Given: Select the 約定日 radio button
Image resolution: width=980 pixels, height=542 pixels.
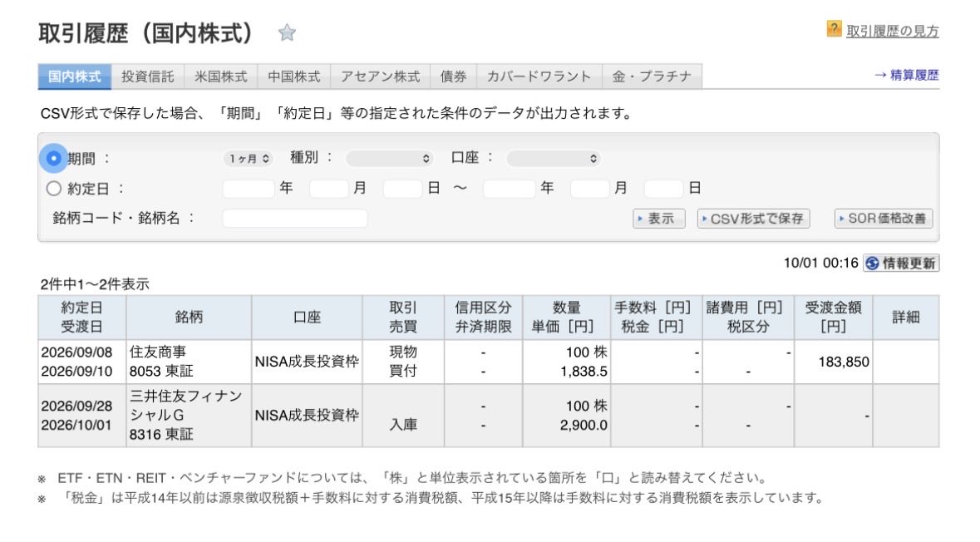Looking at the screenshot, I should coord(54,188).
